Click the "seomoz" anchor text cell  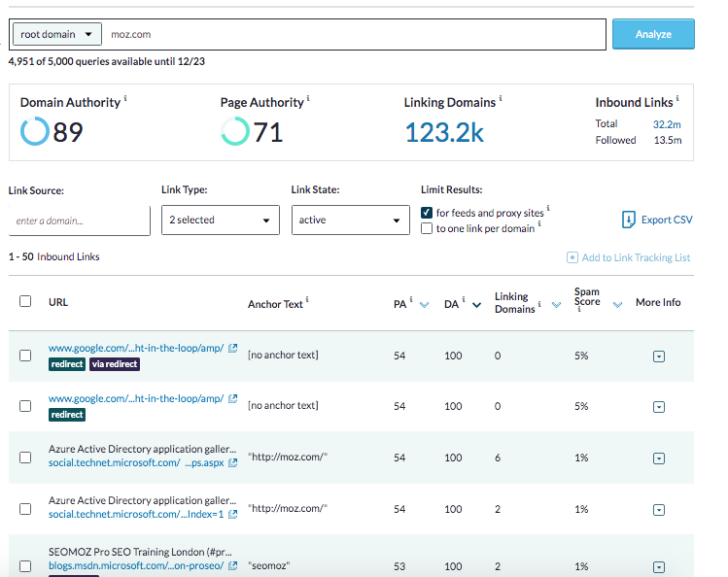pos(269,566)
